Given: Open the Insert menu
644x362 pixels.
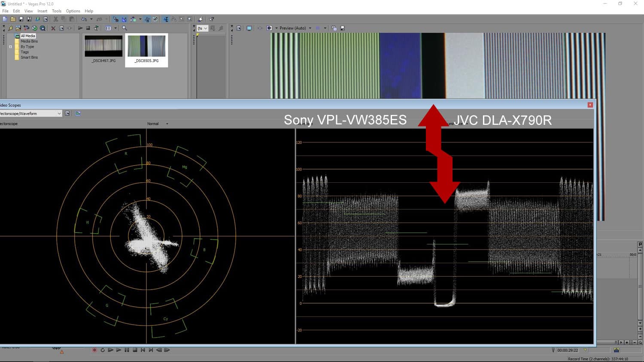Looking at the screenshot, I should click(42, 11).
